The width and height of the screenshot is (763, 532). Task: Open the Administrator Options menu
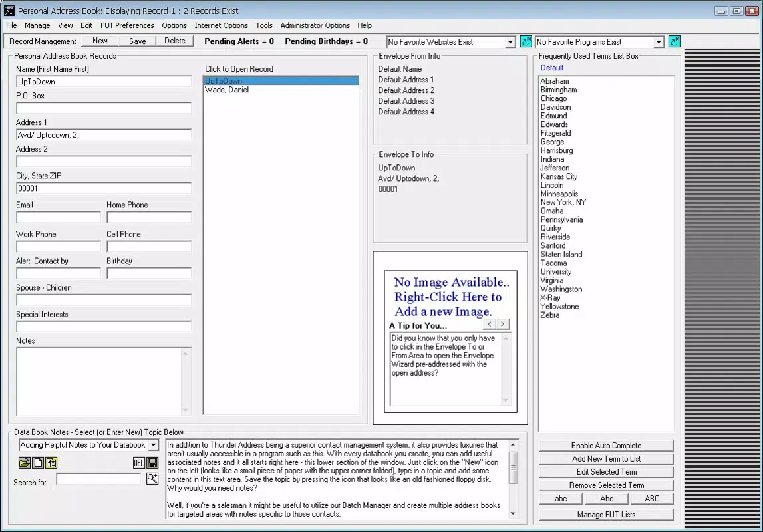pos(315,25)
